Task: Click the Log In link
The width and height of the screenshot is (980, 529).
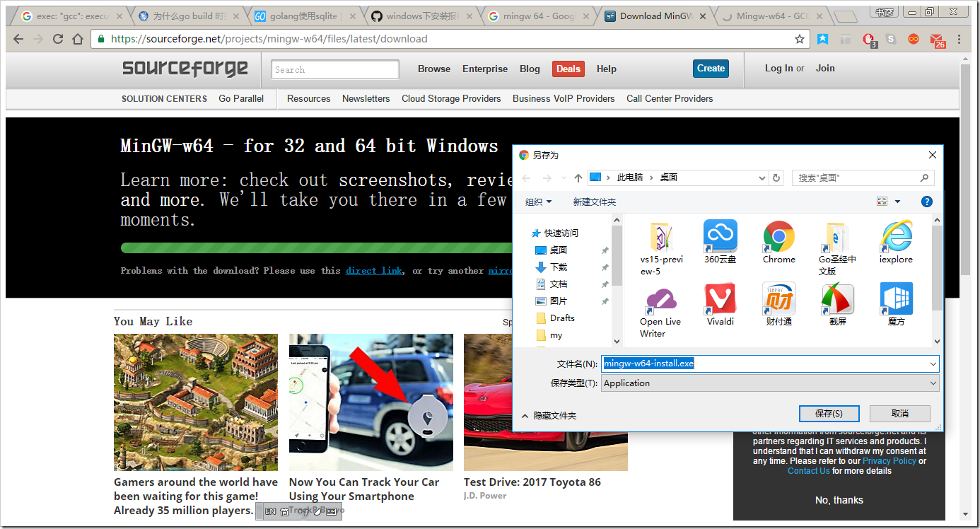Action: tap(778, 69)
